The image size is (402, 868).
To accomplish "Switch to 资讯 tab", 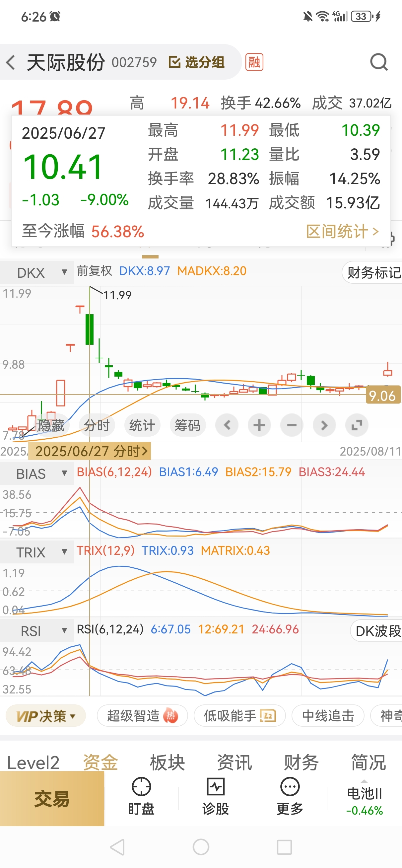I will tap(234, 762).
